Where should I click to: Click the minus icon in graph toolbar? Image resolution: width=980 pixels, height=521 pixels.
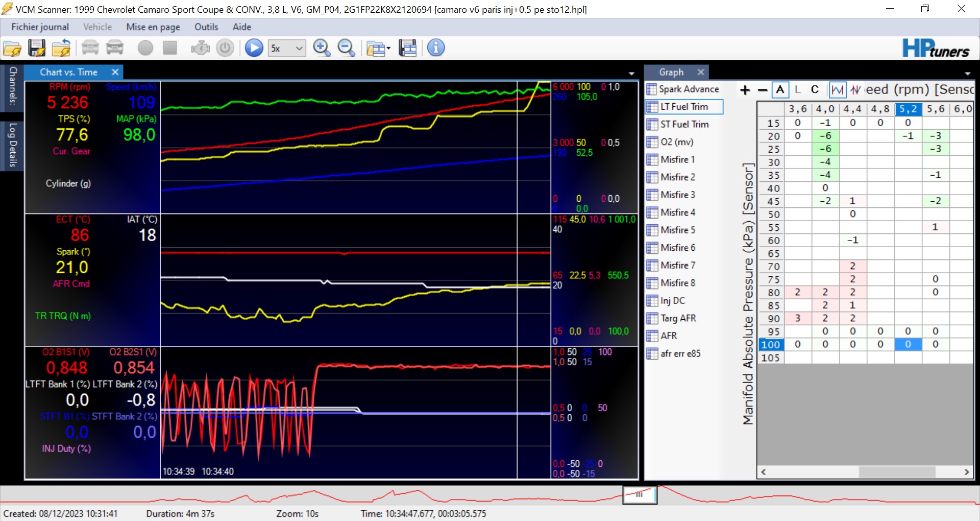[763, 90]
